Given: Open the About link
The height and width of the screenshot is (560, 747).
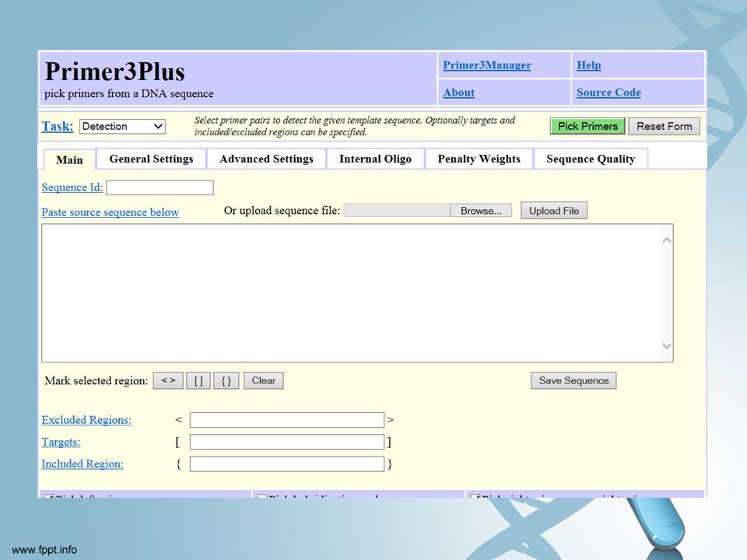Looking at the screenshot, I should (x=459, y=93).
